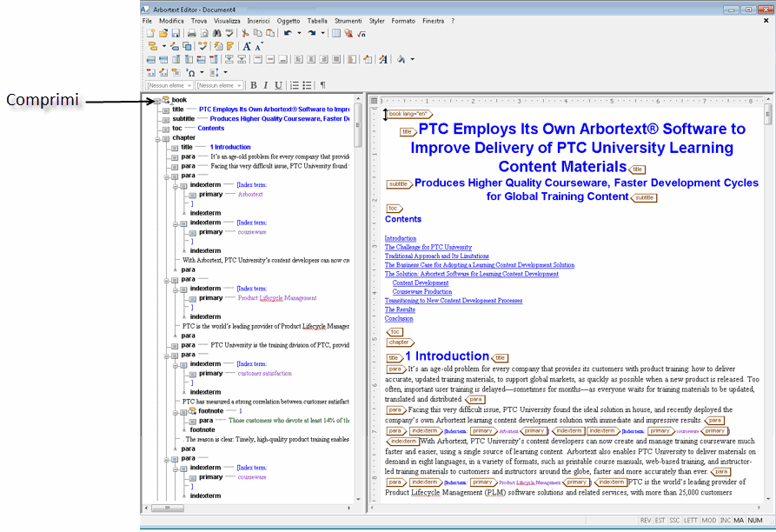Click the Paste clipboard icon
The height and width of the screenshot is (532, 776).
(270, 33)
